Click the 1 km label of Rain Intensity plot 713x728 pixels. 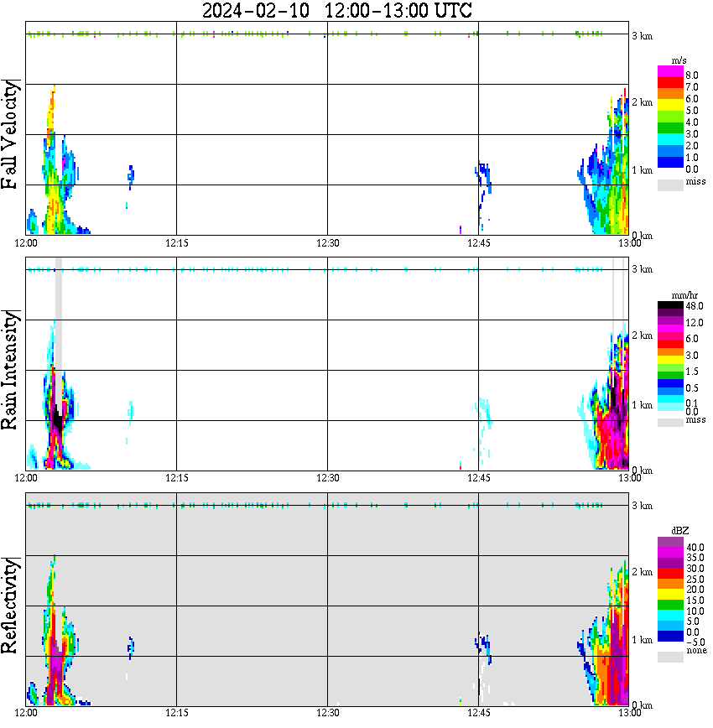tap(642, 405)
